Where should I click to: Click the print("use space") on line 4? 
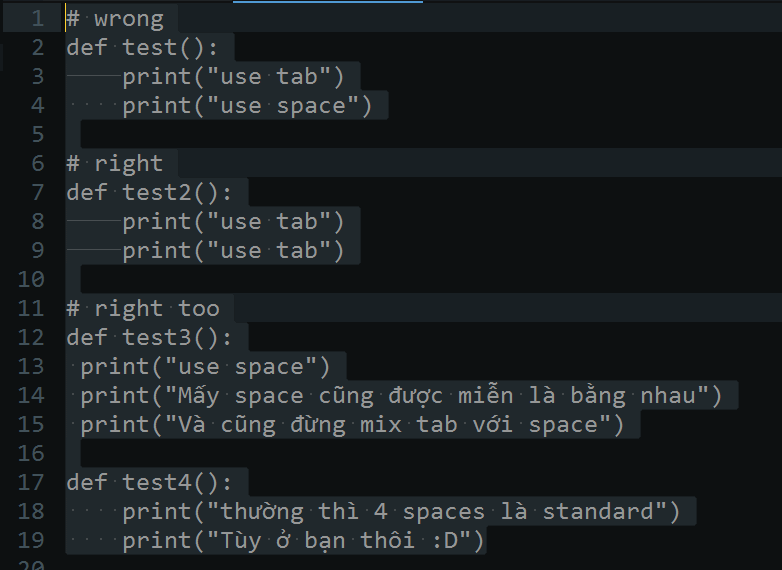[247, 105]
